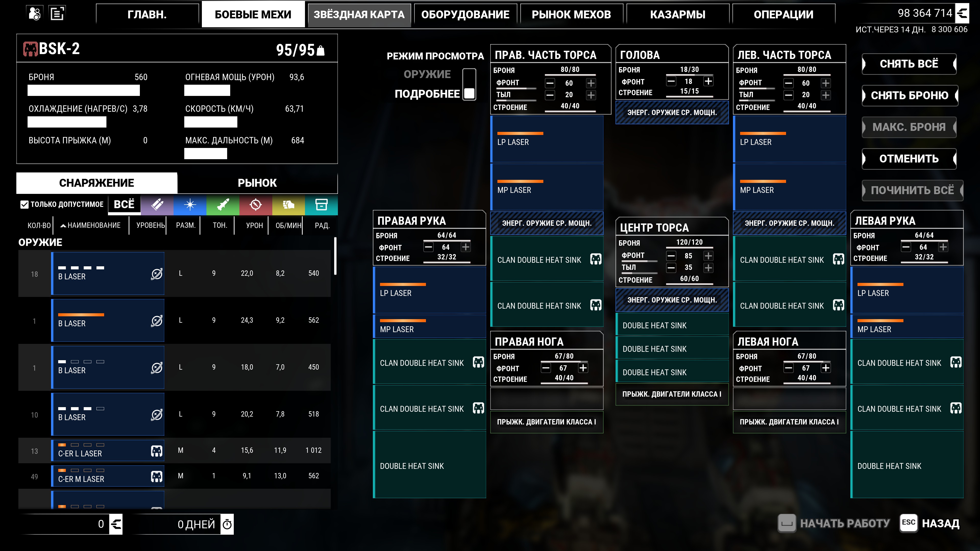Select the 'ВСЁ' filter

coord(124,205)
